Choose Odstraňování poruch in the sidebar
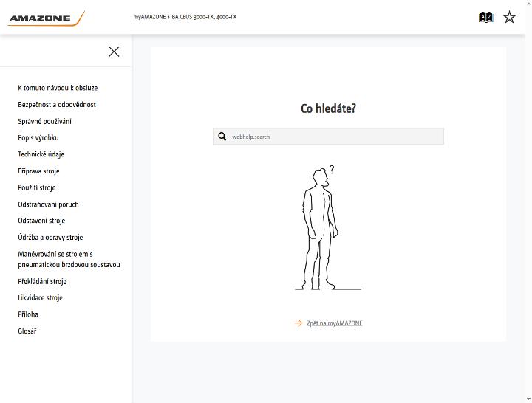Image resolution: width=532 pixels, height=403 pixels. coord(48,204)
